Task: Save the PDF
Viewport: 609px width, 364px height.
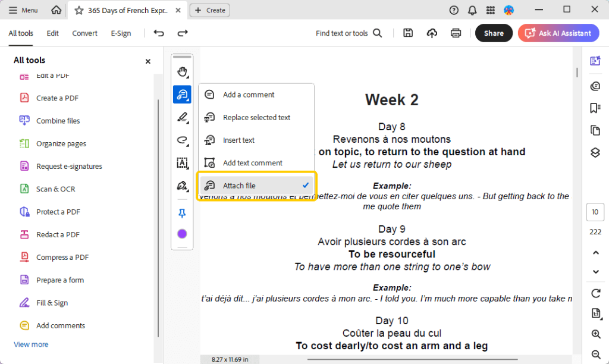Action: pyautogui.click(x=408, y=33)
